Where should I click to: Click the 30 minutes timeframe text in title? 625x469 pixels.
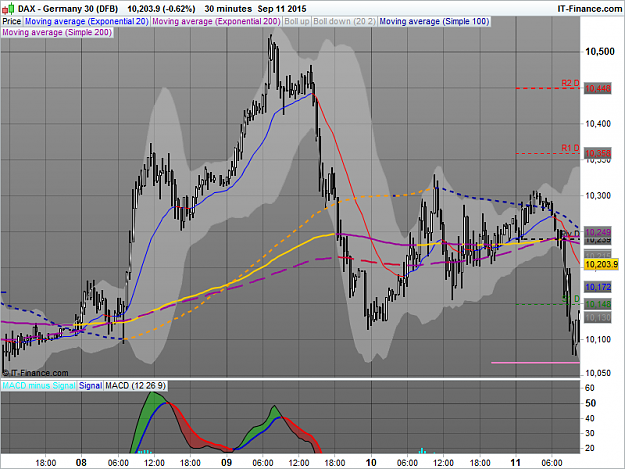click(x=228, y=9)
